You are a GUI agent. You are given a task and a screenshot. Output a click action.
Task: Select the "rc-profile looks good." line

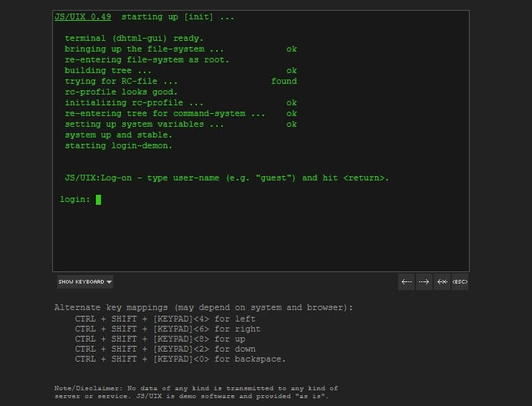point(121,92)
